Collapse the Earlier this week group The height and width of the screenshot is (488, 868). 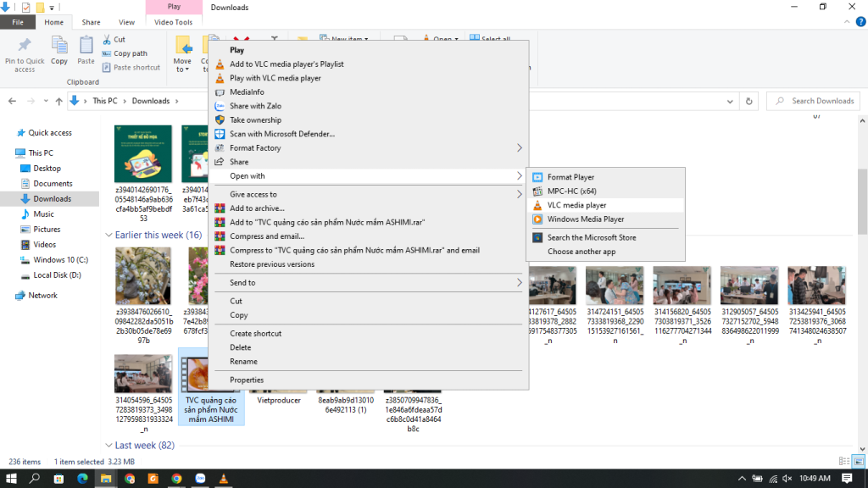pos(108,235)
